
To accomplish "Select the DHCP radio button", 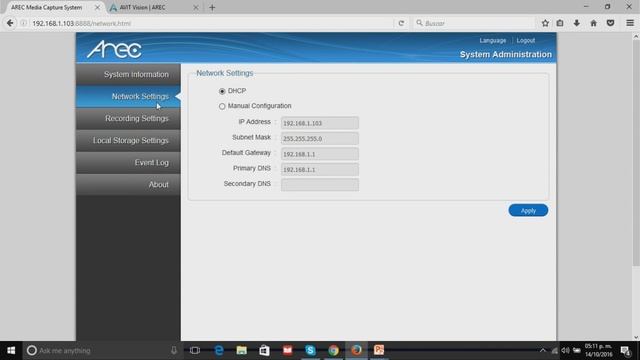I will [222, 91].
